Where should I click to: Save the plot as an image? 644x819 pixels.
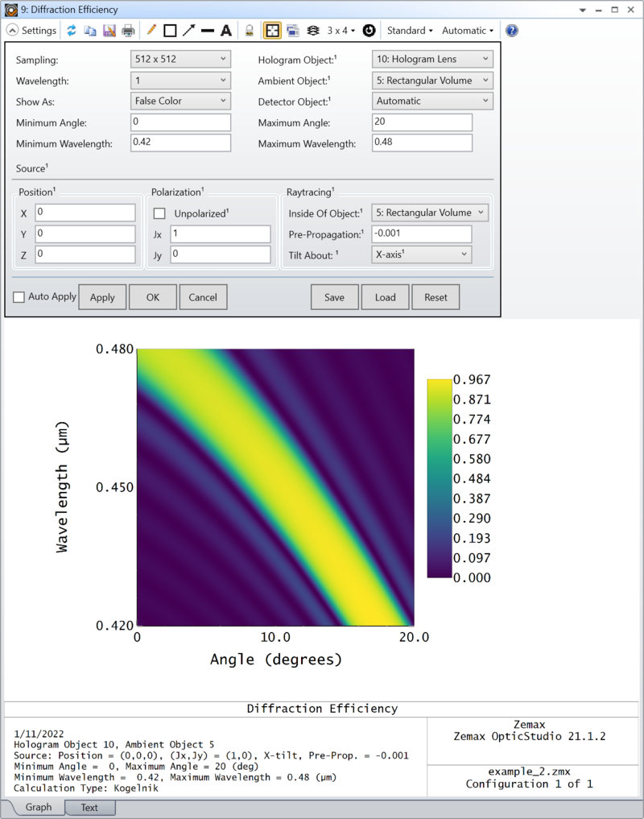(109, 30)
